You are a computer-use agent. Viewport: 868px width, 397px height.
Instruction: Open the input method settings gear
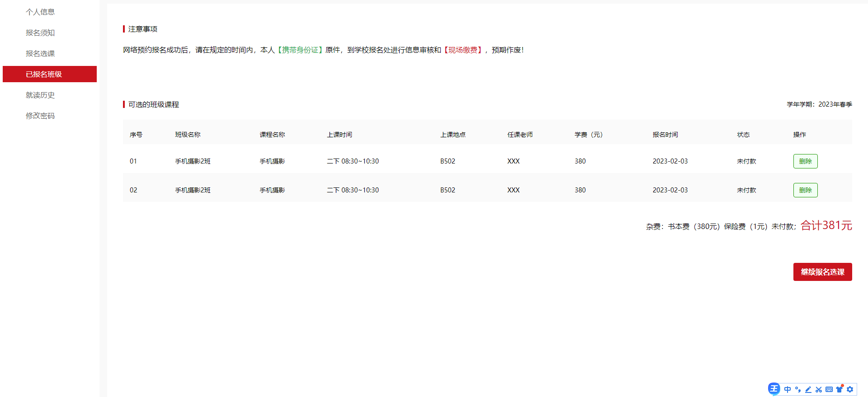850,389
